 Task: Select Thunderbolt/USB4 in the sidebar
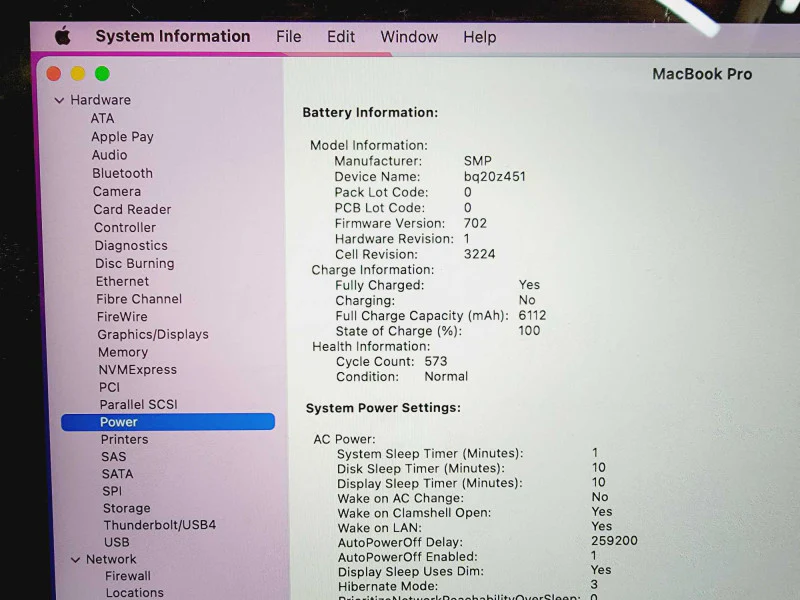coord(160,525)
